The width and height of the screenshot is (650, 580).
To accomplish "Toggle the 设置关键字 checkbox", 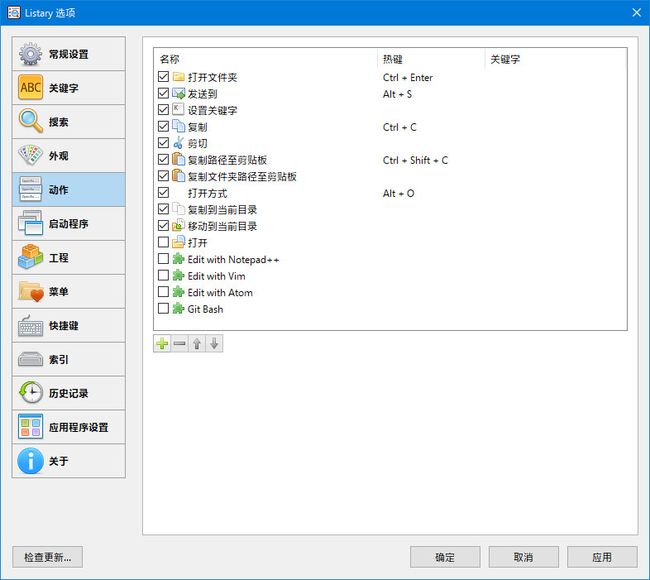I will pos(163,110).
